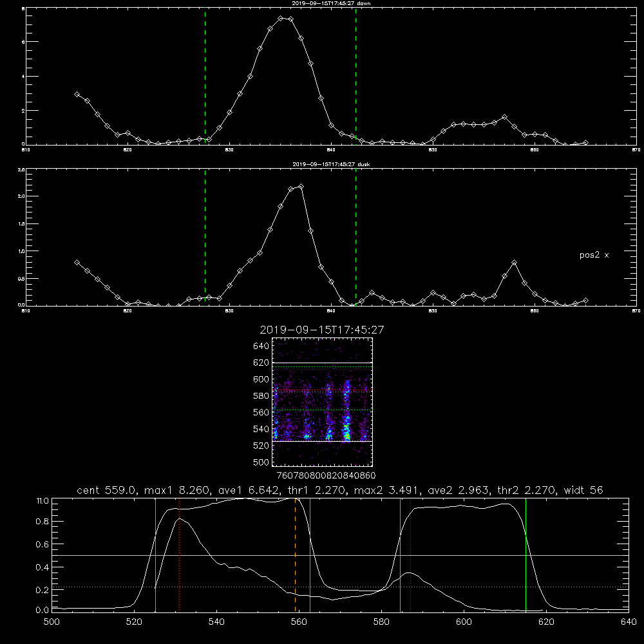Screen dimensions: 644x644
Task: Click the left green dashed line in dusk plot
Action: coord(205,238)
